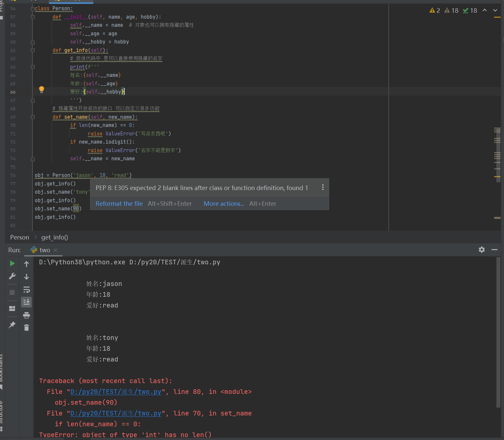
Task: Print the console output
Action: click(x=27, y=315)
